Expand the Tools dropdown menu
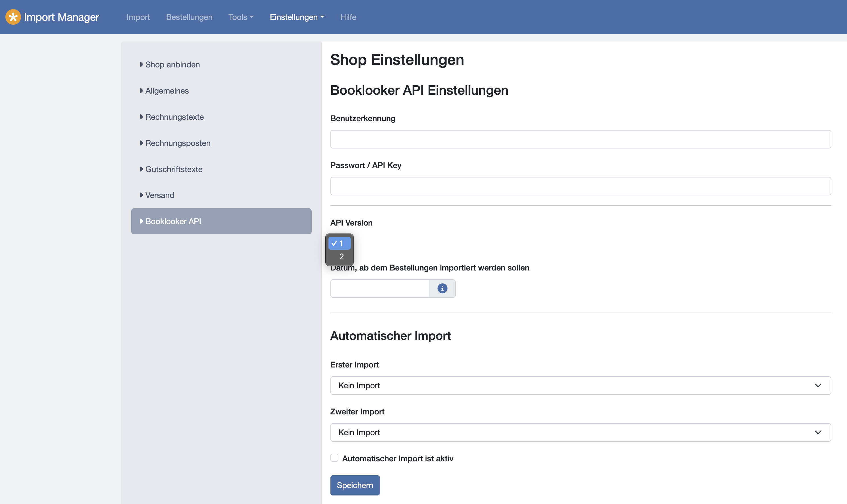 [241, 17]
